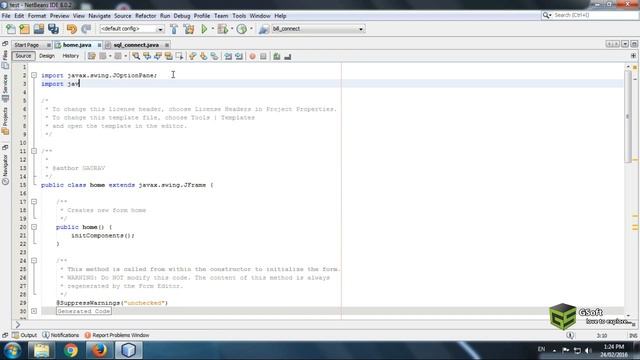Switch to History view
This screenshot has width=640, height=360.
[x=71, y=56]
